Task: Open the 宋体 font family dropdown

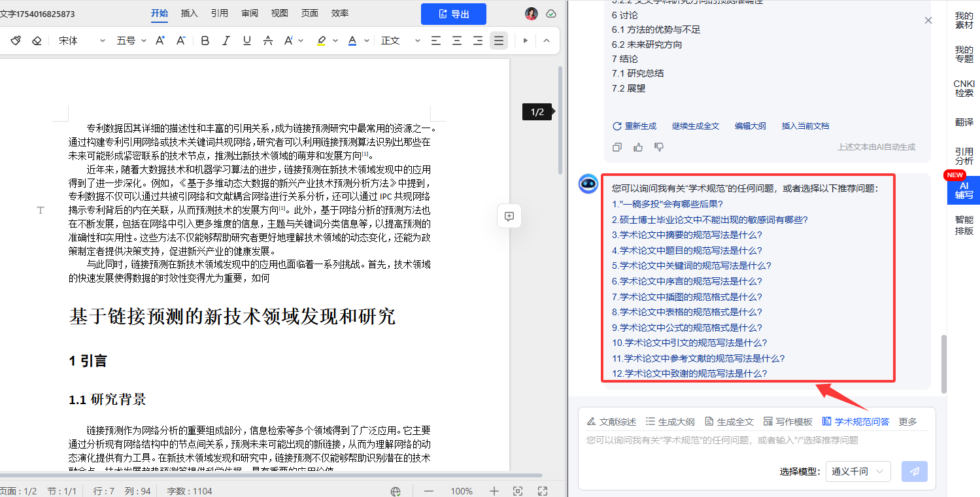Action: tap(82, 41)
